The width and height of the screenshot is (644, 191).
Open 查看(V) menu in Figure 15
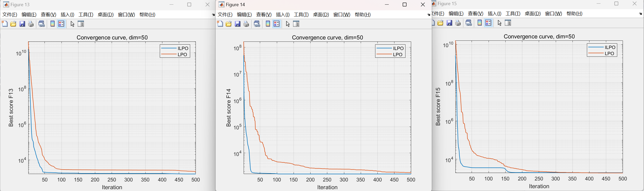475,14
